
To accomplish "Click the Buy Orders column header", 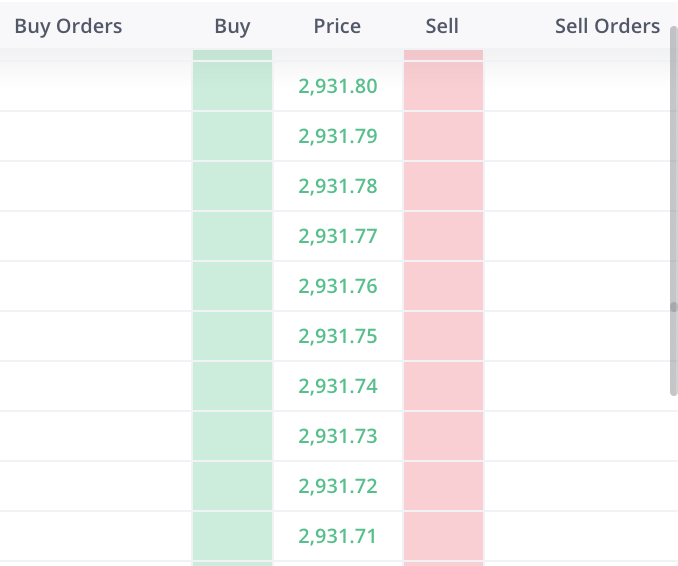I will tap(68, 26).
